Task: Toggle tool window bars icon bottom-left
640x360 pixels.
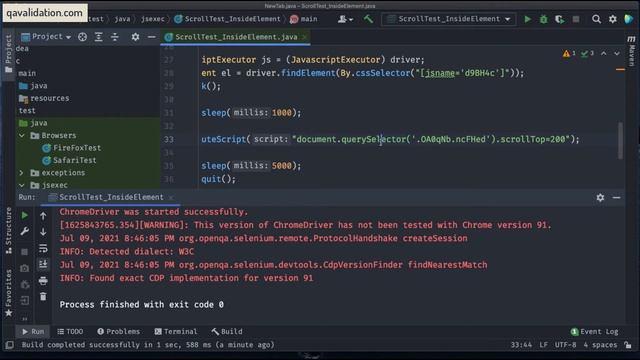Action: [9, 345]
